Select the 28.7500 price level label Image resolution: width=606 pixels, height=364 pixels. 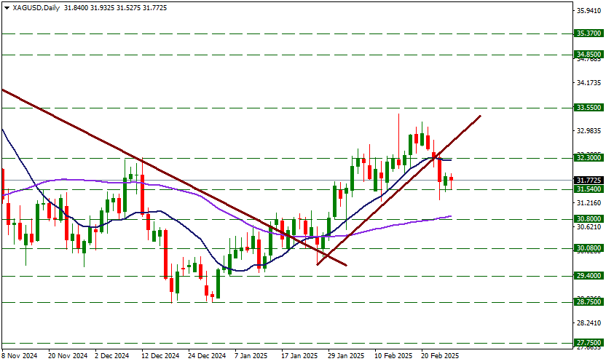click(x=589, y=302)
